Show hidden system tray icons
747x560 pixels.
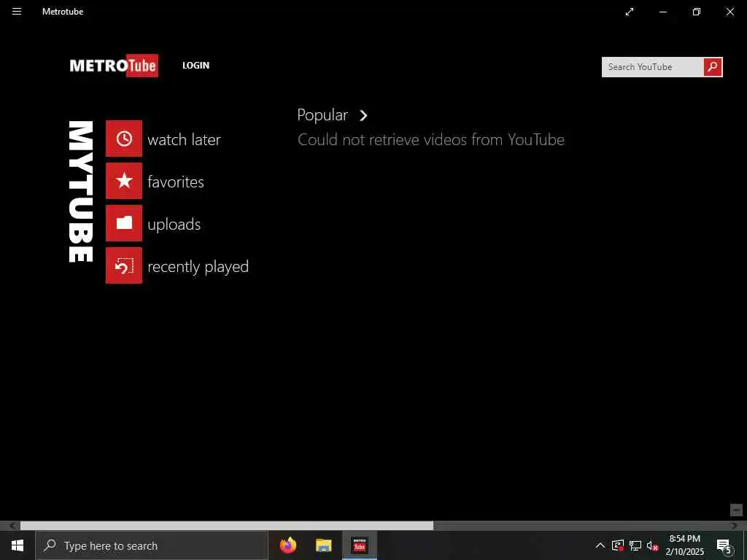(x=600, y=545)
